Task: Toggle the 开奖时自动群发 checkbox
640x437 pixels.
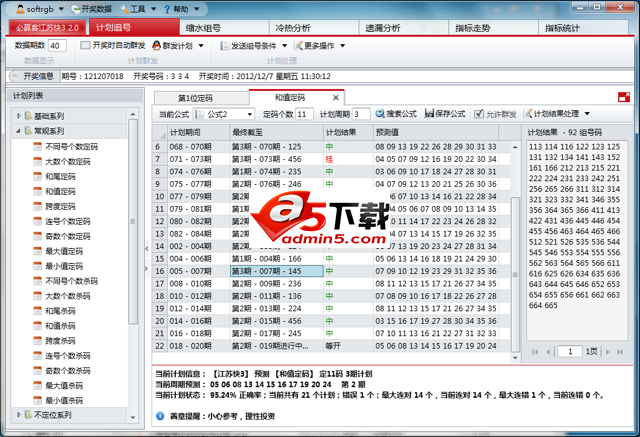Action: [86, 46]
